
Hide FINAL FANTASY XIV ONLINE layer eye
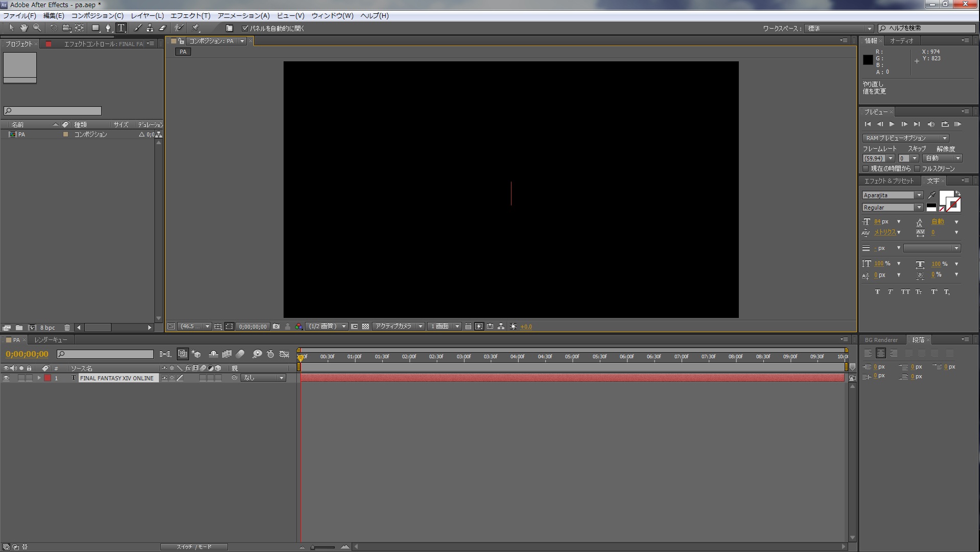6,378
